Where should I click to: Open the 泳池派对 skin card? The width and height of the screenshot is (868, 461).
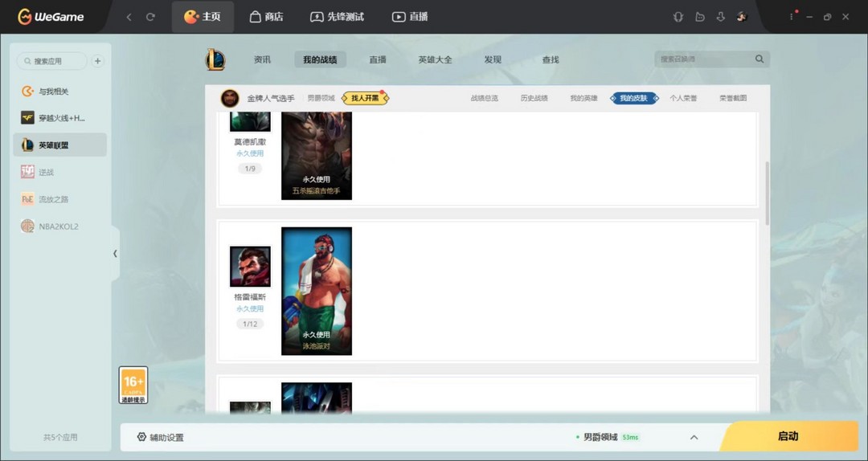click(x=317, y=291)
